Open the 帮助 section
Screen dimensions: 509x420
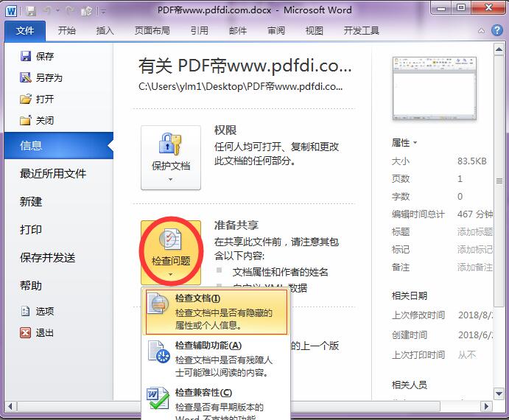[31, 285]
